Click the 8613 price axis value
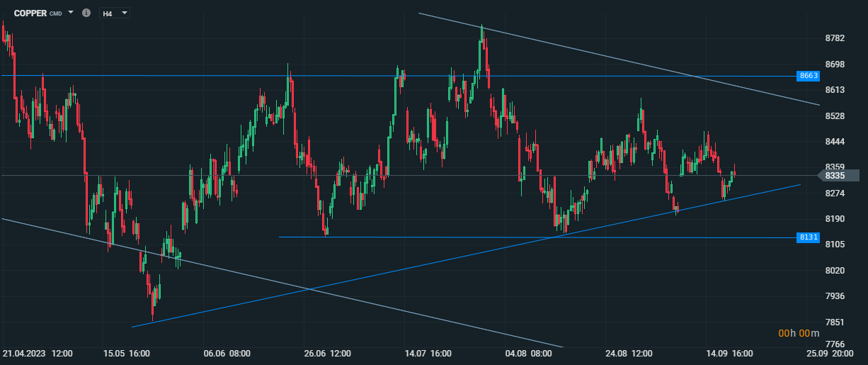The width and height of the screenshot is (868, 365). pos(835,90)
